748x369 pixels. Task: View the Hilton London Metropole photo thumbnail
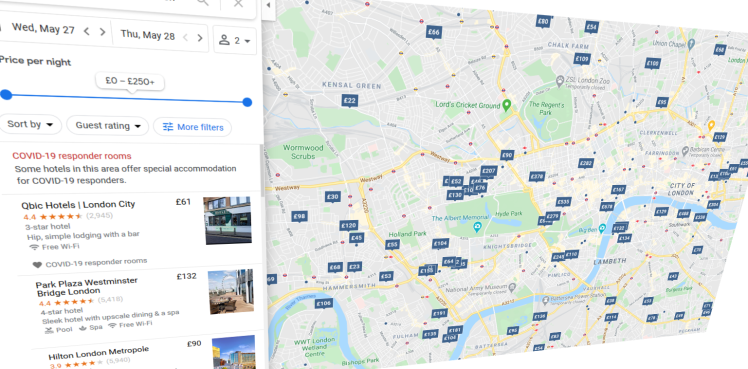(234, 352)
